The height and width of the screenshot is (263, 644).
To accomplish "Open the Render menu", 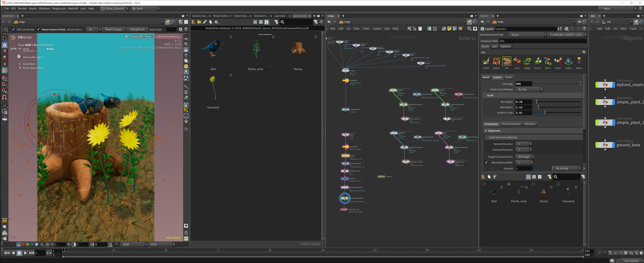I will 22,9.
